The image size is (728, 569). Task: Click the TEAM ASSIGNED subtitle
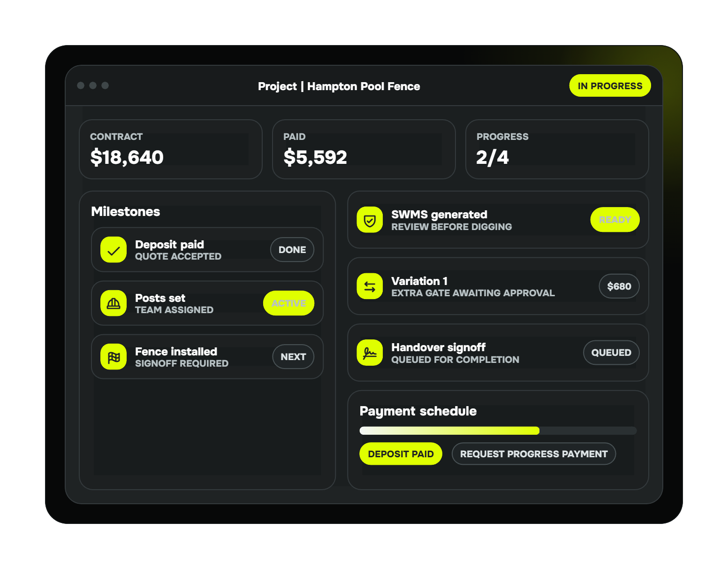(x=174, y=310)
